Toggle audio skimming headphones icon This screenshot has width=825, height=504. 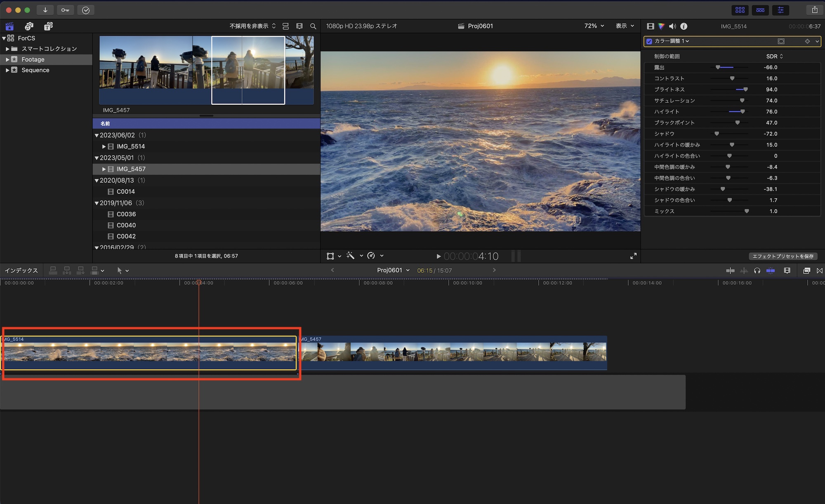point(757,271)
